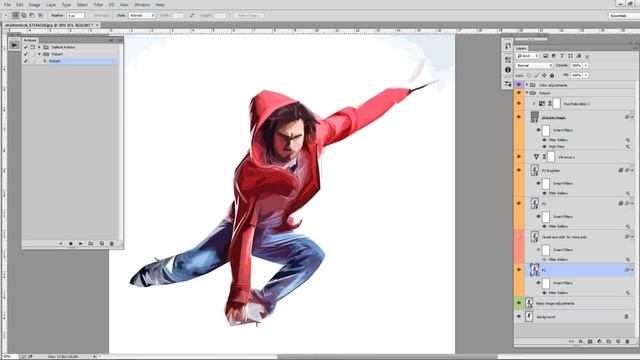This screenshot has width=640, height=360.
Task: Expand the Color adjustments layer group
Action: pos(527,84)
